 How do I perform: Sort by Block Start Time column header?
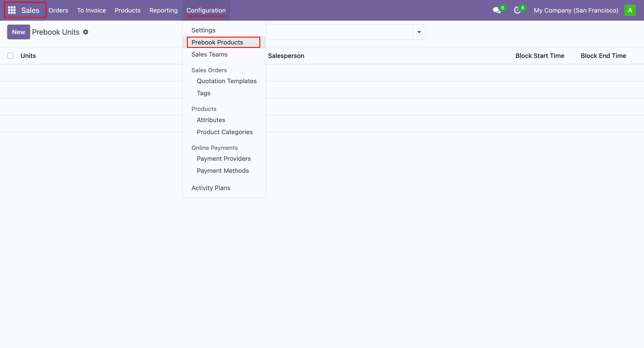pos(540,56)
